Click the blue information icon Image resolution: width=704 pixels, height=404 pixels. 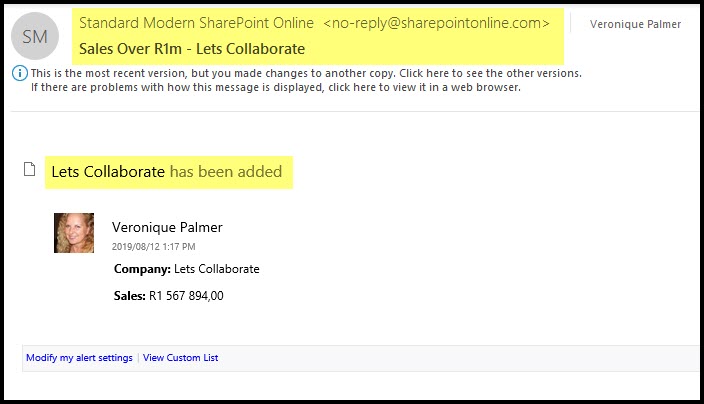click(21, 73)
